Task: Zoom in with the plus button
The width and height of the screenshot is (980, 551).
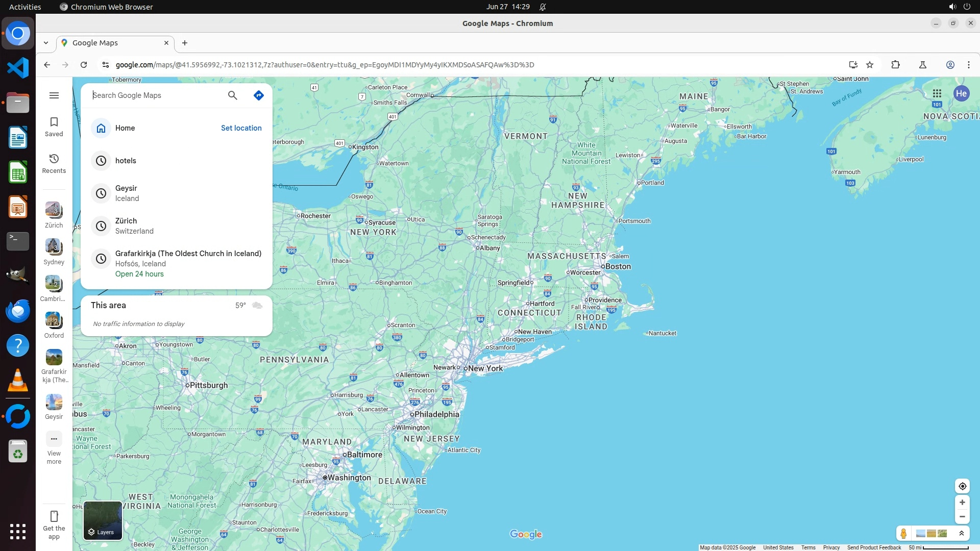Action: (962, 503)
